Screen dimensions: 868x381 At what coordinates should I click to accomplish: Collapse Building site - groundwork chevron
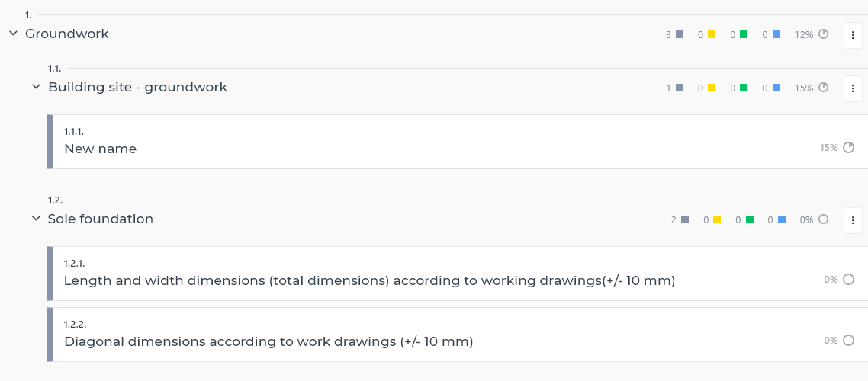click(x=36, y=87)
